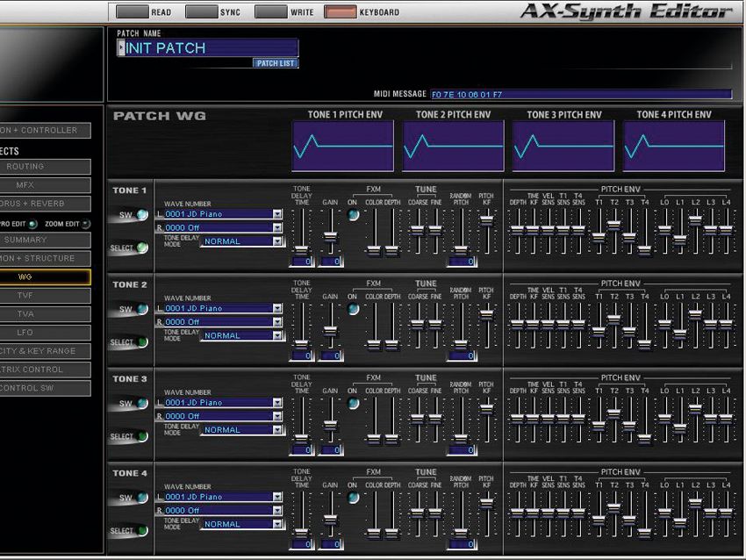Open the PATCH LIST
The image size is (746, 560).
pyautogui.click(x=274, y=63)
